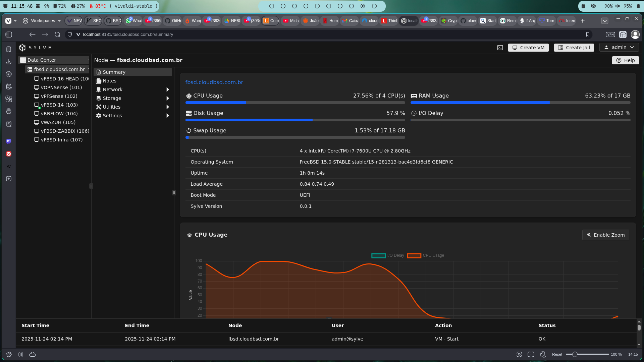644x362 pixels.
Task: Open the Vivaldi menu icon
Action: 8,21
